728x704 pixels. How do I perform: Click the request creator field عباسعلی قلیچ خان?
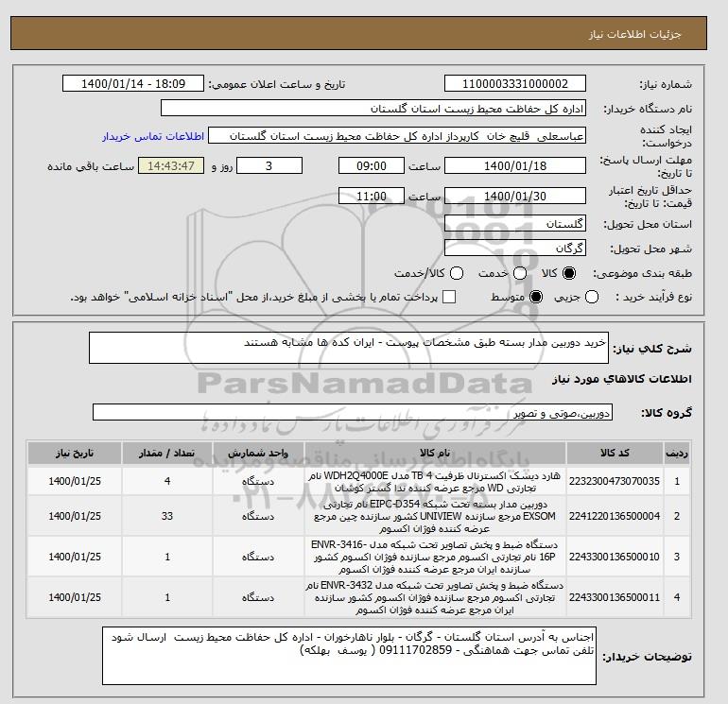click(397, 136)
